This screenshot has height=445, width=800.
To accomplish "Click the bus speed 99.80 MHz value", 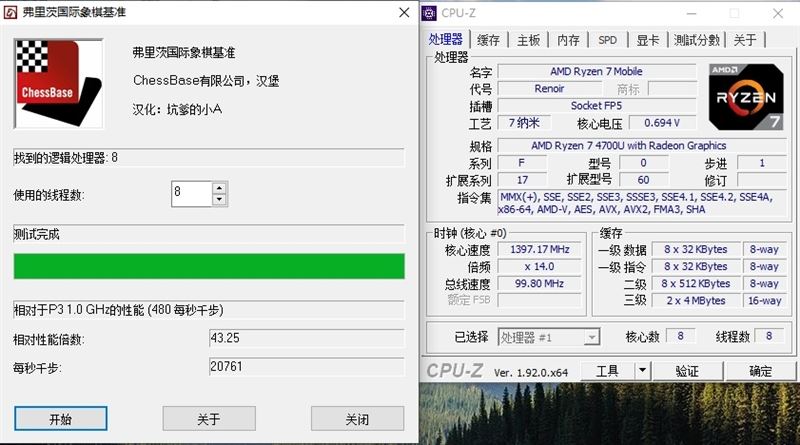I will pyautogui.click(x=540, y=283).
